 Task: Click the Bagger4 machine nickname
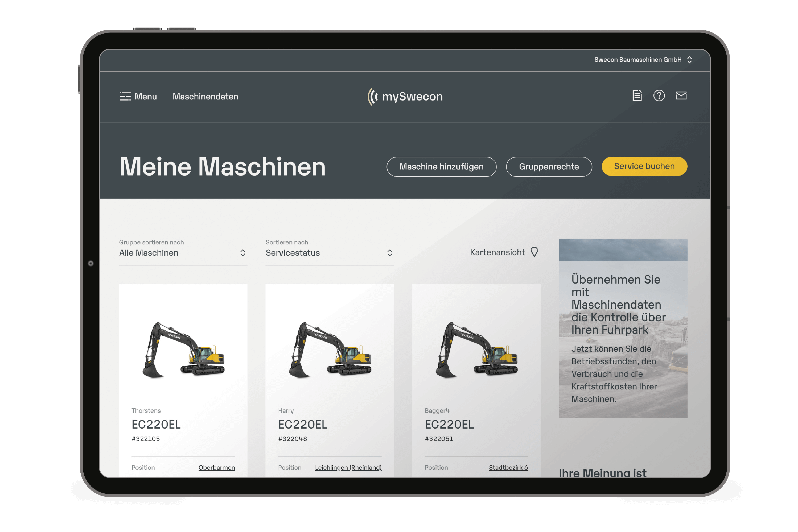(437, 410)
